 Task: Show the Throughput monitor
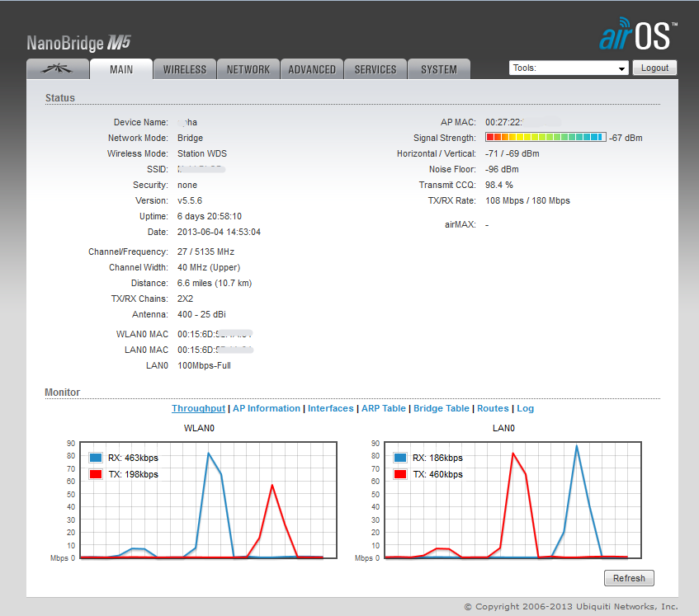click(198, 408)
